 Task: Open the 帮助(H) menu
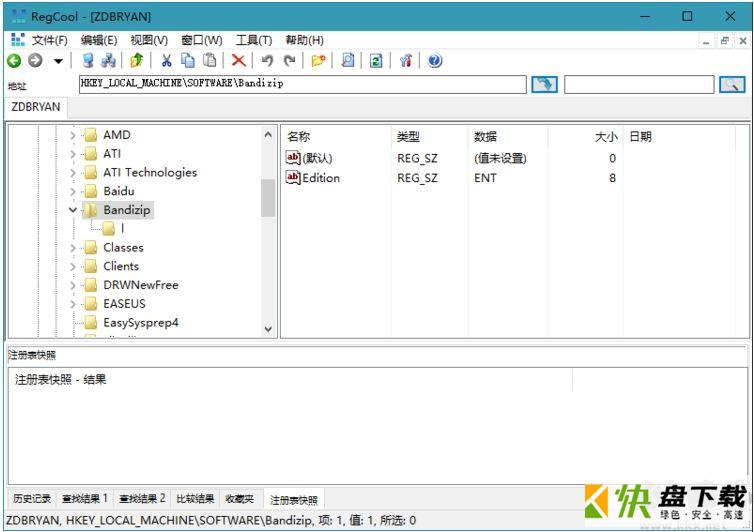[304, 40]
